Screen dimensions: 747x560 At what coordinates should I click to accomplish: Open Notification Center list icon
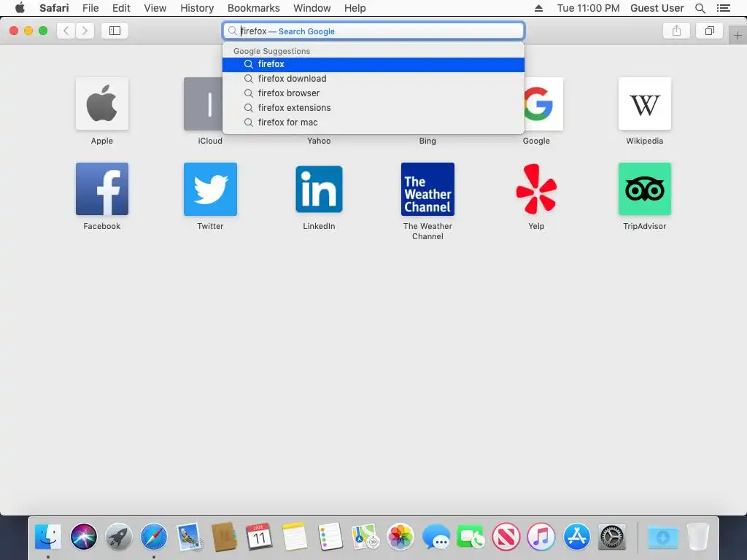coord(724,8)
